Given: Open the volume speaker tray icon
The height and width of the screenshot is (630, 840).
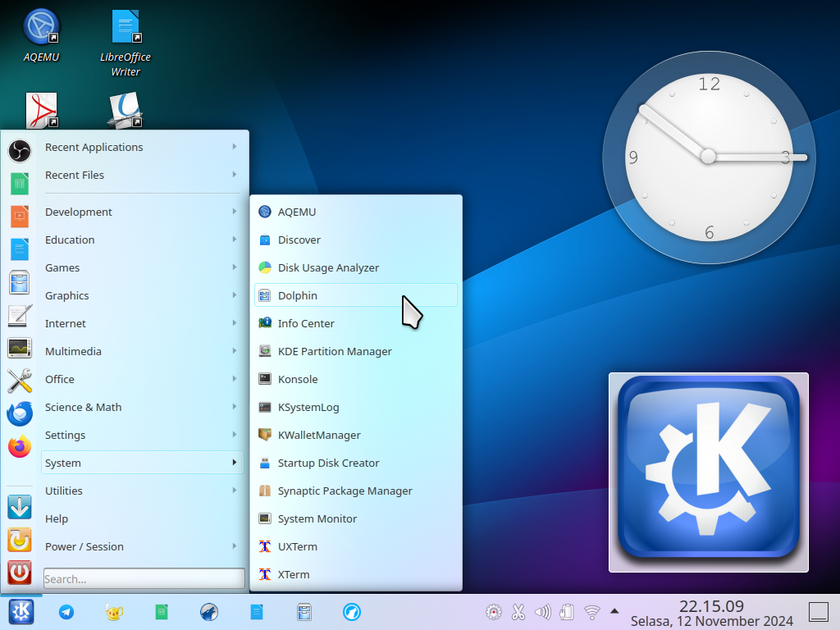Looking at the screenshot, I should pos(543,612).
